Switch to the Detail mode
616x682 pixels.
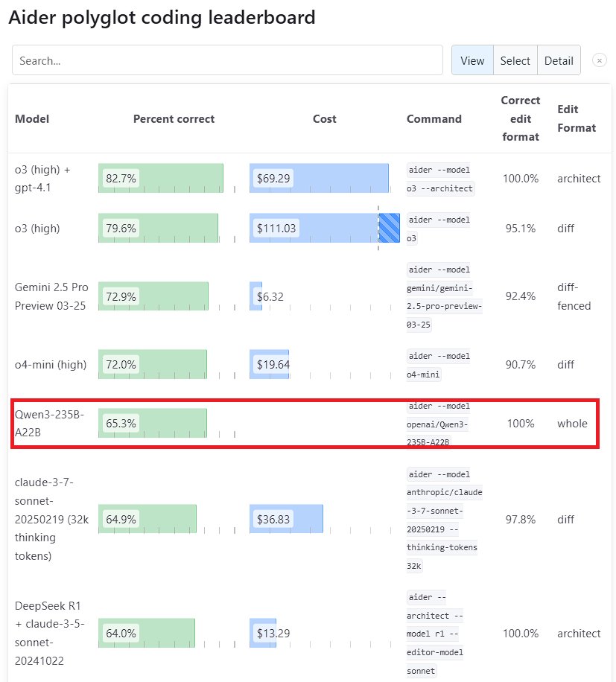tap(559, 60)
